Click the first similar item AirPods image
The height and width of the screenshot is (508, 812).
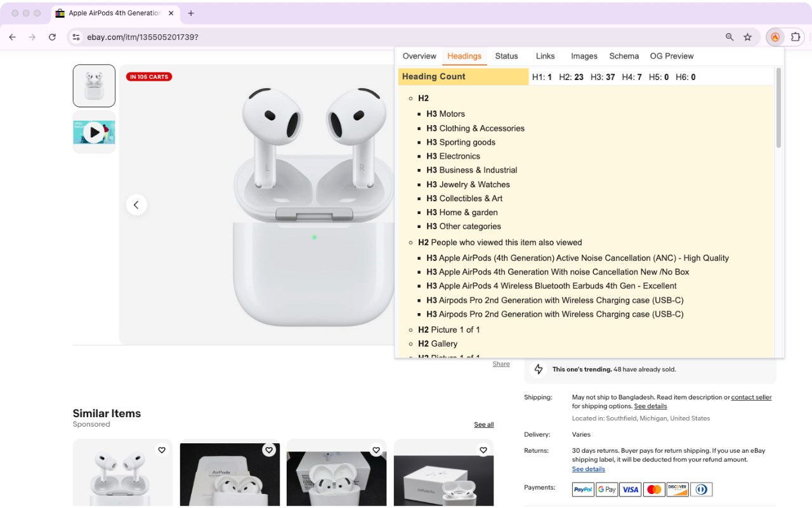(x=122, y=473)
